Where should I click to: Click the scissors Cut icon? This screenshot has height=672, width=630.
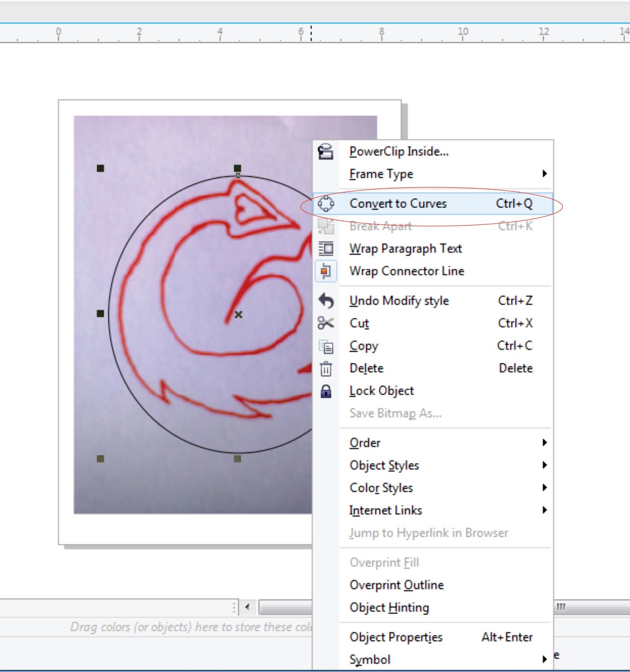(326, 323)
